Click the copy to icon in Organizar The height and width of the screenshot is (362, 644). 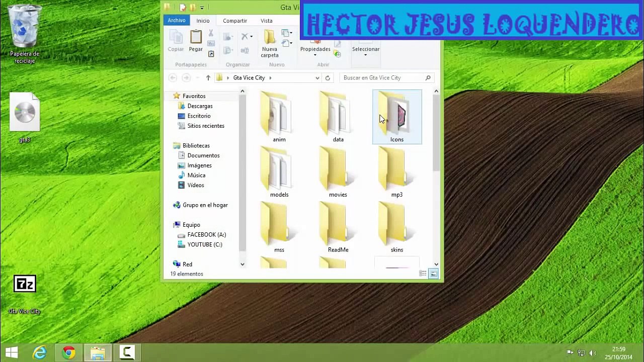[x=227, y=50]
